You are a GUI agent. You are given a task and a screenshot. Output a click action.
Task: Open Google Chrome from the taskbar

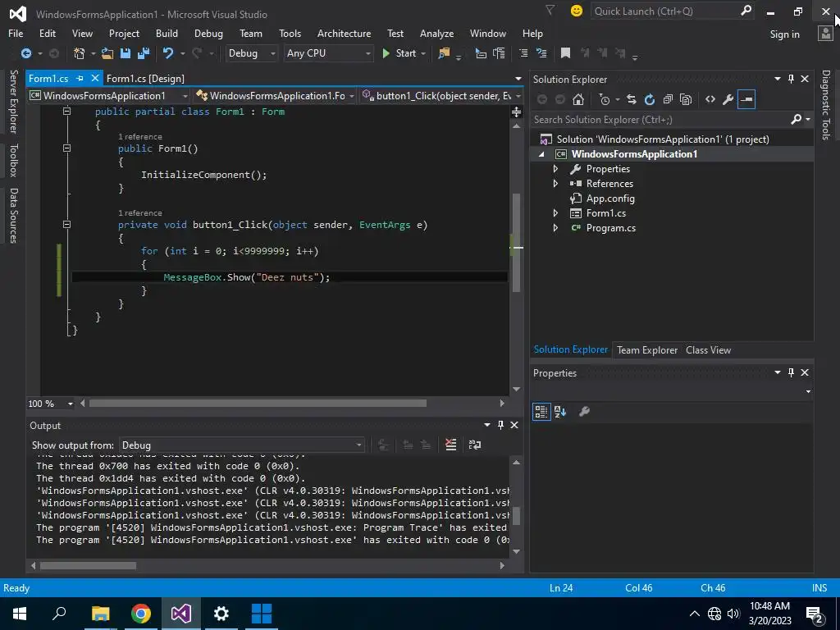tap(141, 614)
